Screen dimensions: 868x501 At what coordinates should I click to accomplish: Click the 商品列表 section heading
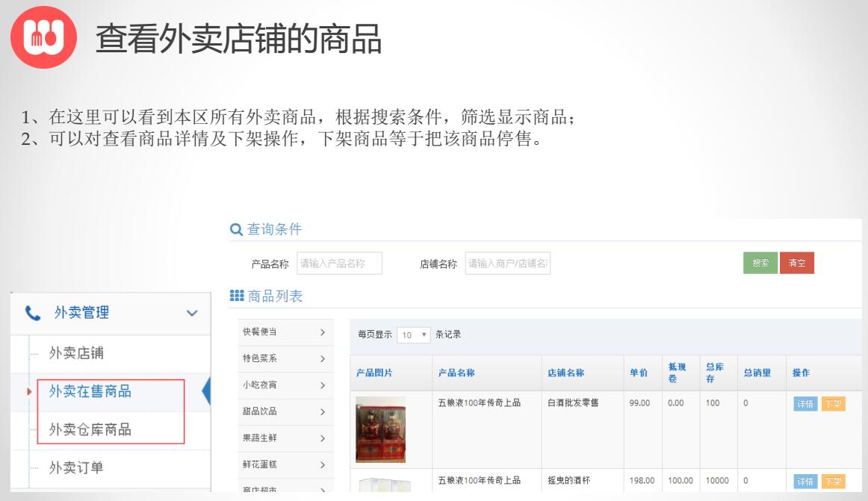(x=275, y=296)
